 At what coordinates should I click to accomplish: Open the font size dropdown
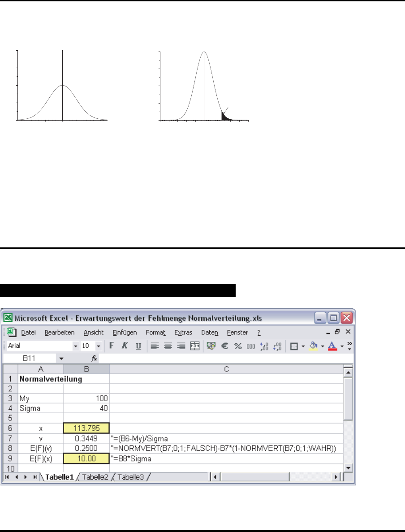98,346
